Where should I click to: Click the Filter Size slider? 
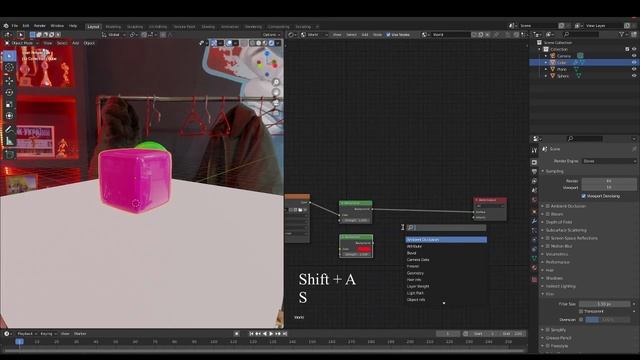point(604,304)
